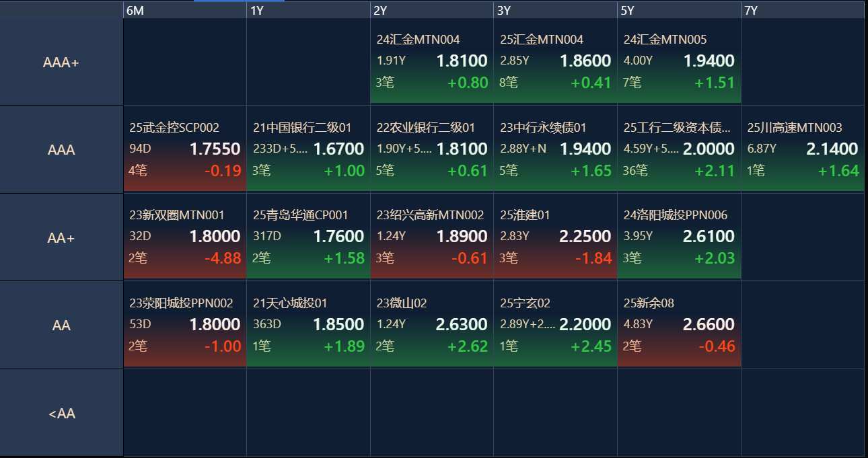
Task: Open the 21中国银行二级01 bond card
Action: pos(308,149)
